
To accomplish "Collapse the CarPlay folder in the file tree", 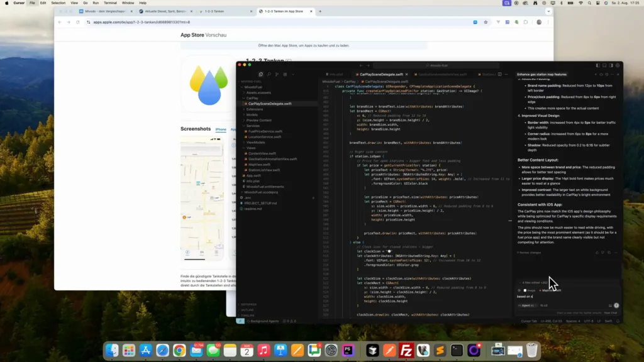I will [252, 98].
